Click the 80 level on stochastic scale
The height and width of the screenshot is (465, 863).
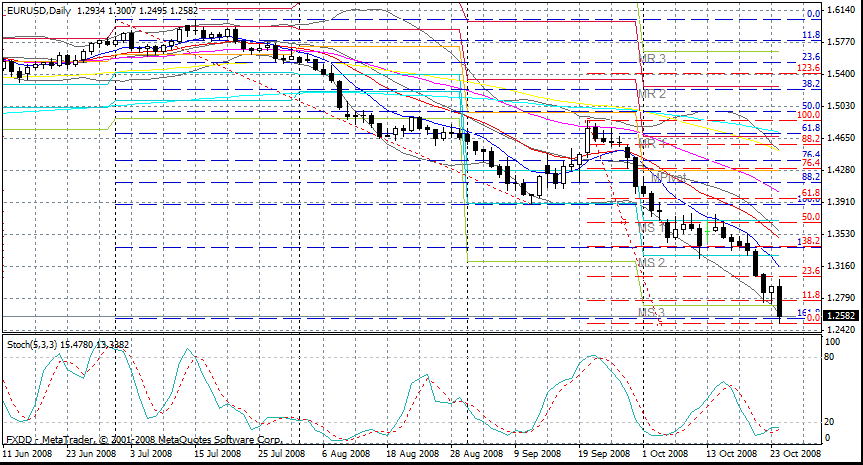point(830,356)
